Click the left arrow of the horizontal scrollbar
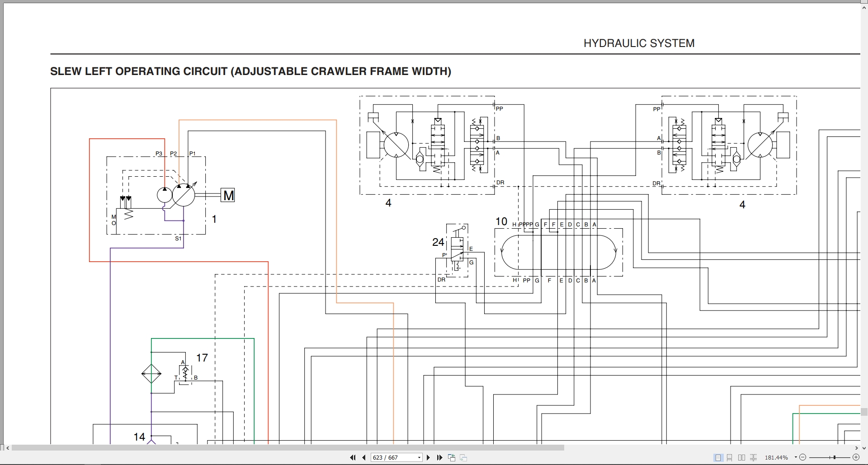This screenshot has width=868, height=465. tap(7, 448)
